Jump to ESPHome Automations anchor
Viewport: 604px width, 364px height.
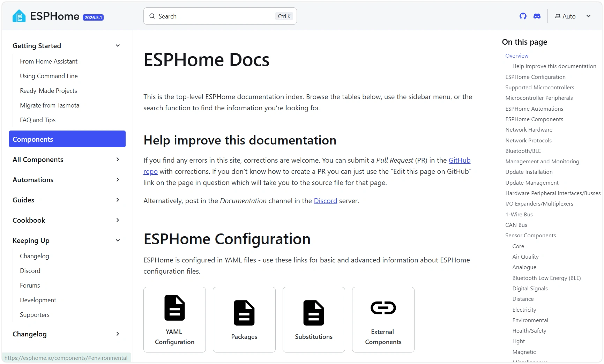(x=534, y=109)
